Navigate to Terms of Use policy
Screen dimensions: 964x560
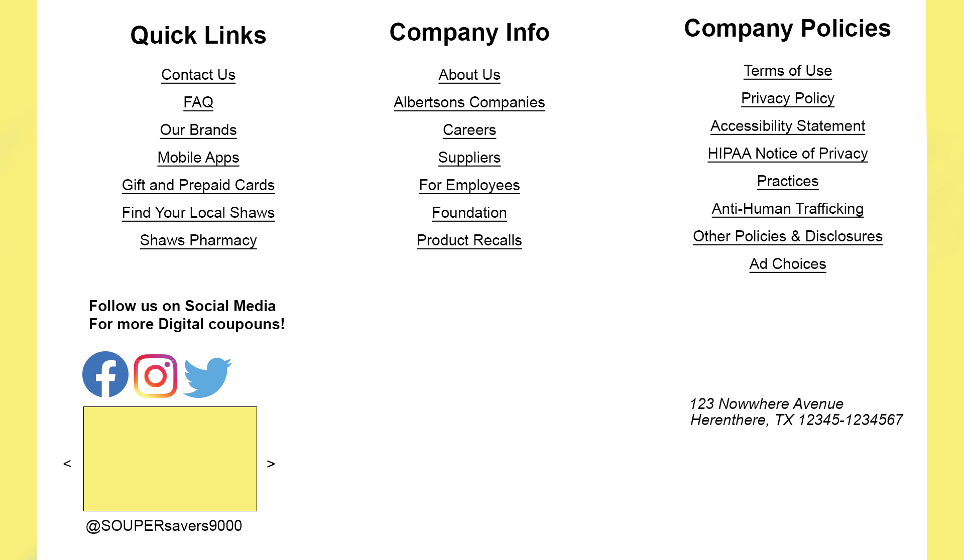[x=787, y=71]
